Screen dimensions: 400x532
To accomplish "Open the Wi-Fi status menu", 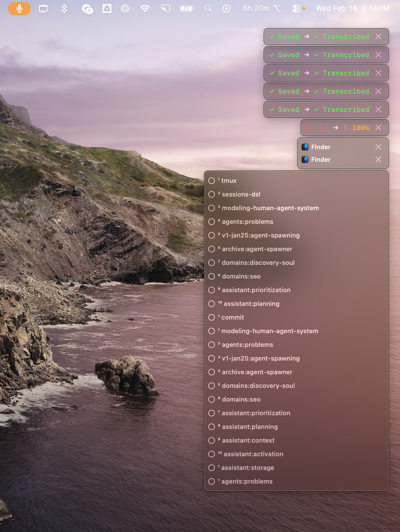I will point(145,9).
